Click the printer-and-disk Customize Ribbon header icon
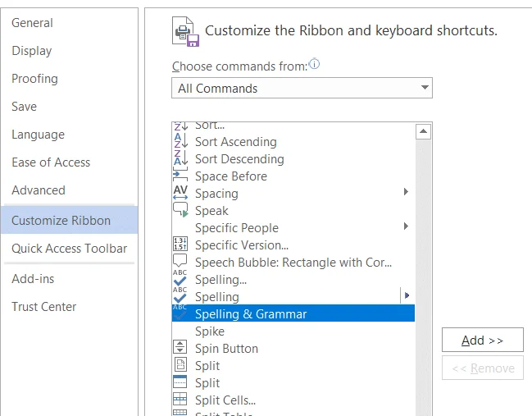 coord(185,31)
